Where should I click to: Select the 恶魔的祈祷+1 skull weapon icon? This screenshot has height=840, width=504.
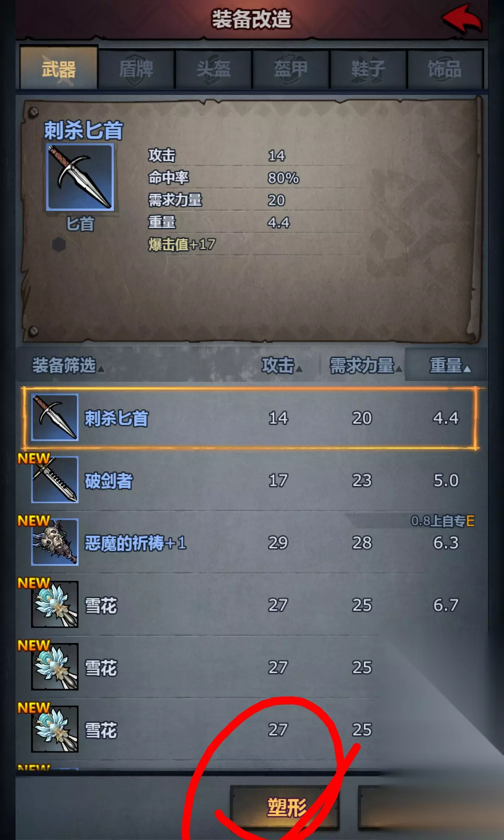pyautogui.click(x=55, y=542)
